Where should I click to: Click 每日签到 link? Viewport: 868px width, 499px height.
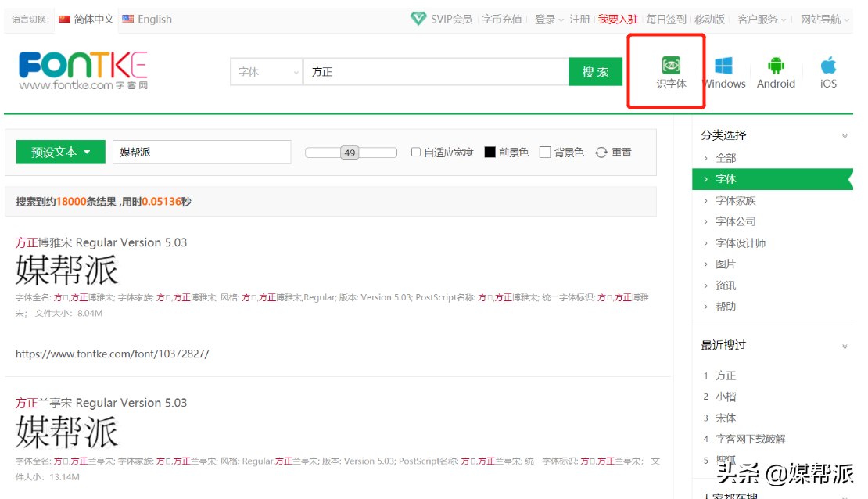(x=666, y=20)
